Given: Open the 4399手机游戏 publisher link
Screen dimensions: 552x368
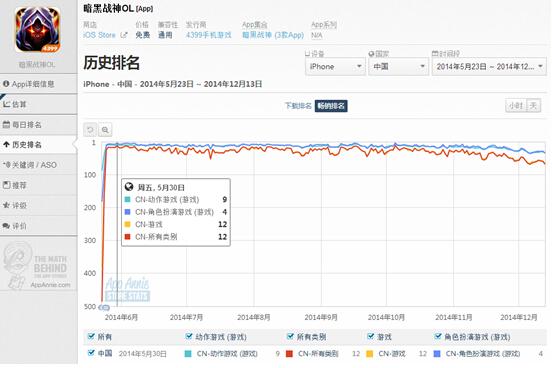Looking at the screenshot, I should (x=209, y=35).
